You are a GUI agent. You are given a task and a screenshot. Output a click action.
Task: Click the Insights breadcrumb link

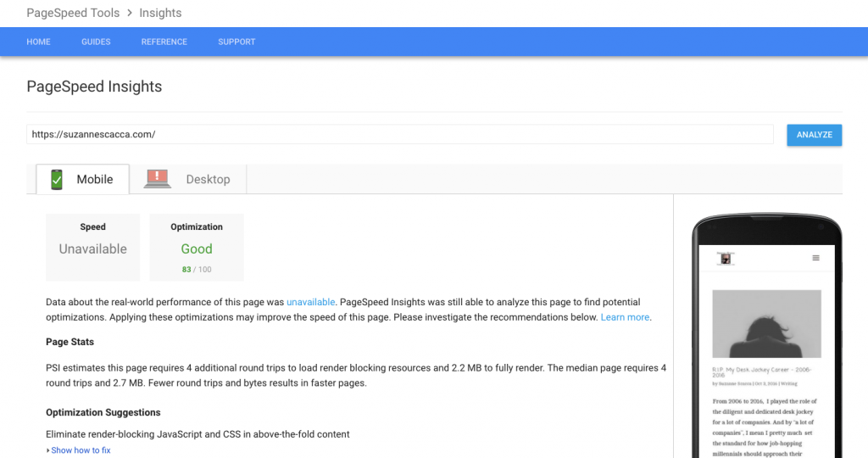click(x=160, y=13)
